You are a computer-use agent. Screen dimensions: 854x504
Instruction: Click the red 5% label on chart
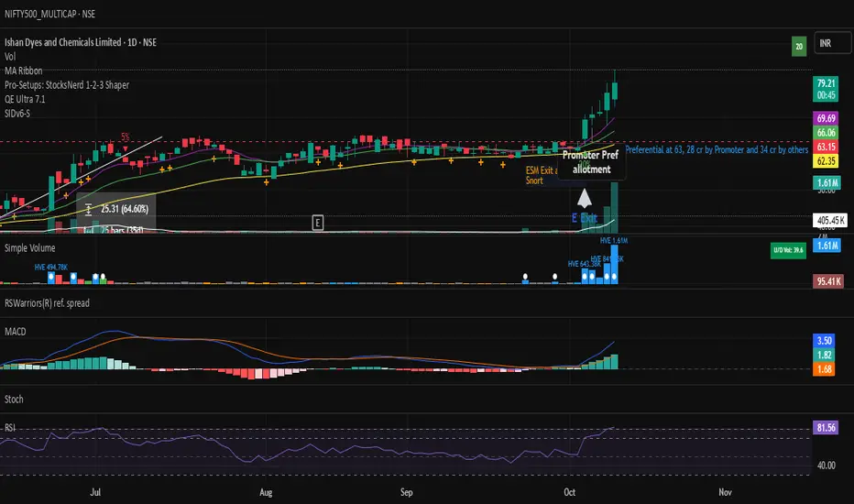click(126, 137)
